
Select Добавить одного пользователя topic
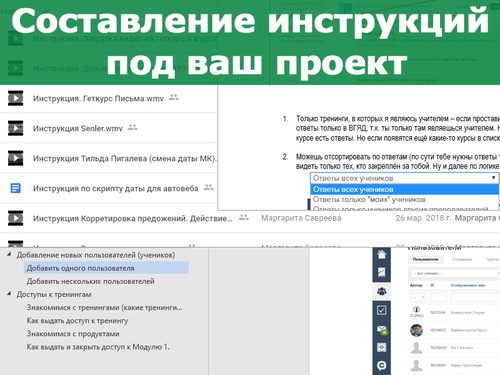pyautogui.click(x=106, y=268)
